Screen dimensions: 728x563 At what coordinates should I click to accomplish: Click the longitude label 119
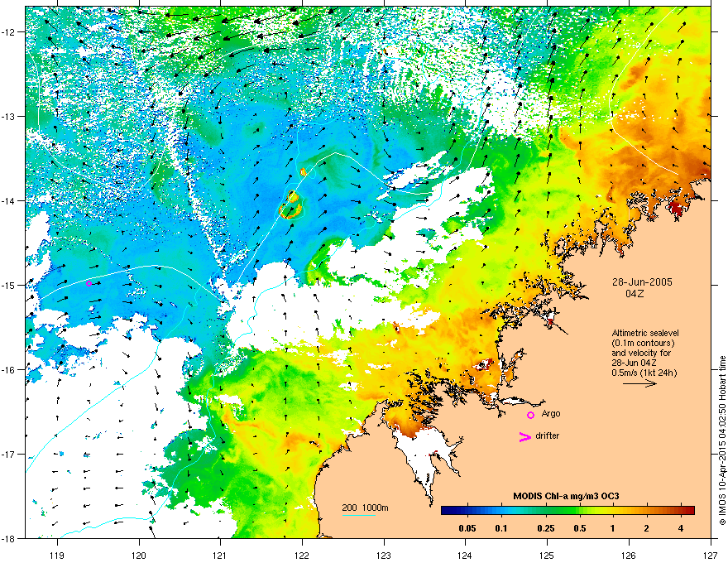point(58,555)
